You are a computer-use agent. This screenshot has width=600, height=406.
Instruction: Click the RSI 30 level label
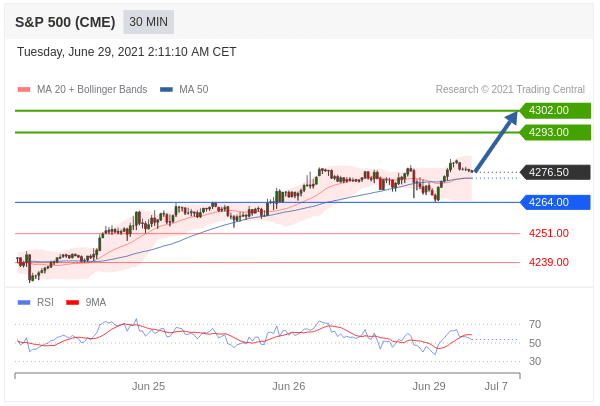coord(535,361)
